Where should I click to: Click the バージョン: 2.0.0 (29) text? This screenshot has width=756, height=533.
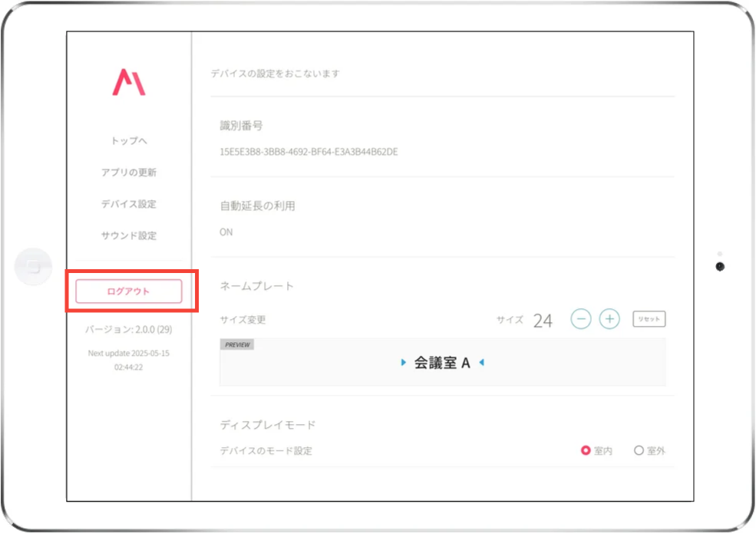tap(129, 330)
